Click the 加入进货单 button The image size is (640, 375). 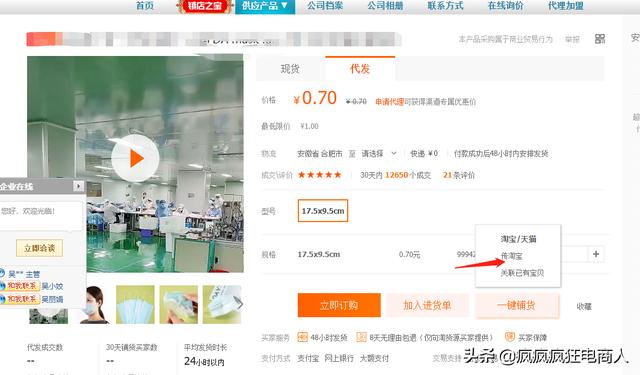[x=427, y=305]
